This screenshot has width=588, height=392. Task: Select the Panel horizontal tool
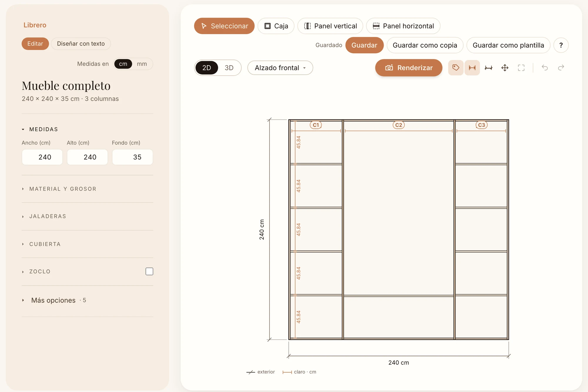(403, 26)
